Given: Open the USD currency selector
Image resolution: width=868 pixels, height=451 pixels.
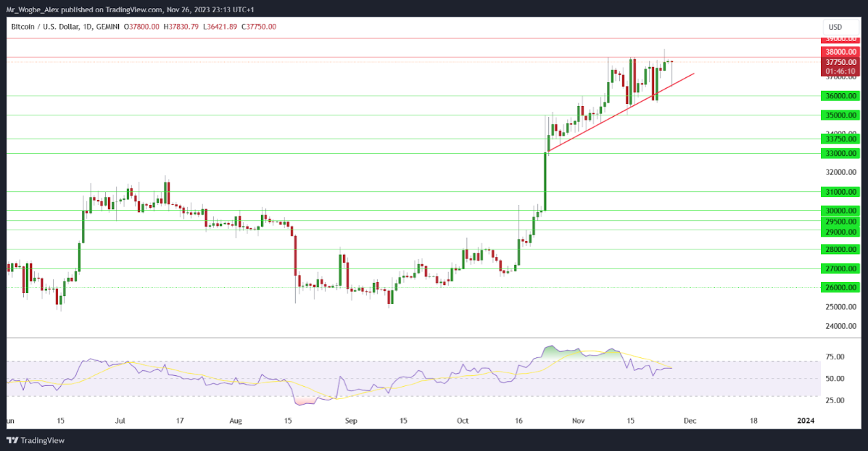Looking at the screenshot, I should click(x=835, y=27).
